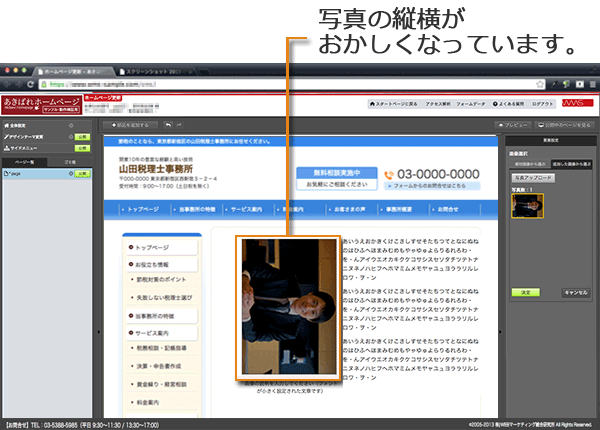
Task: Select the uploaded photo thumbnail
Action: point(526,206)
